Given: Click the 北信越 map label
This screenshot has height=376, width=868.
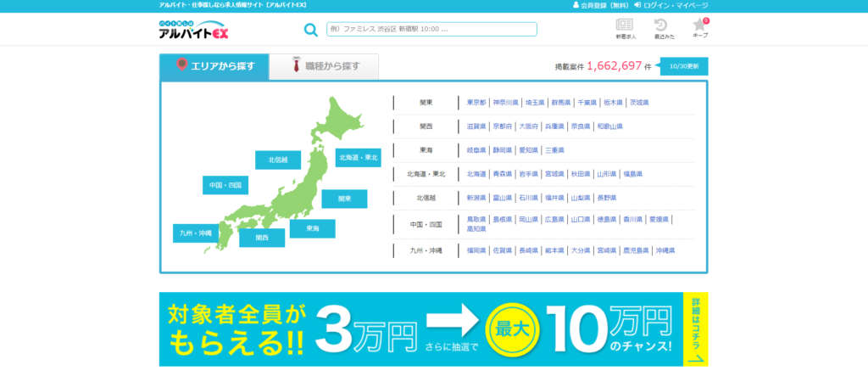Looking at the screenshot, I should coord(278,160).
